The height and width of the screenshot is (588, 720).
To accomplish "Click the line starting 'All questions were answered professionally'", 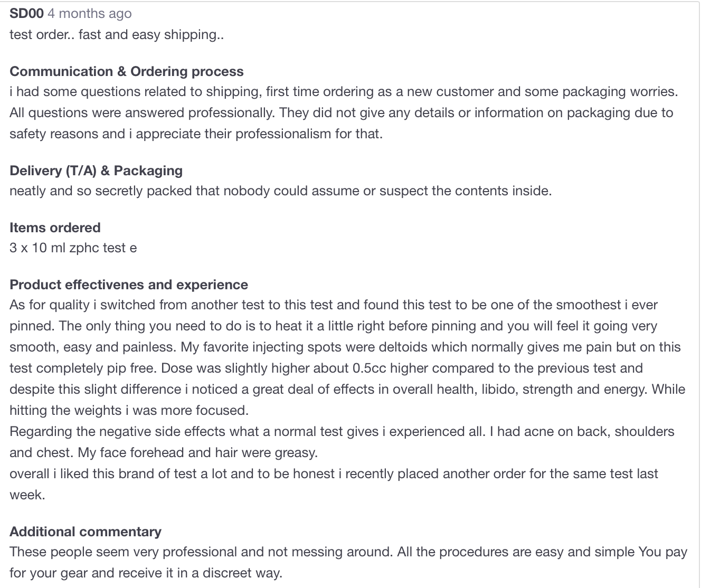I will pos(342,113).
